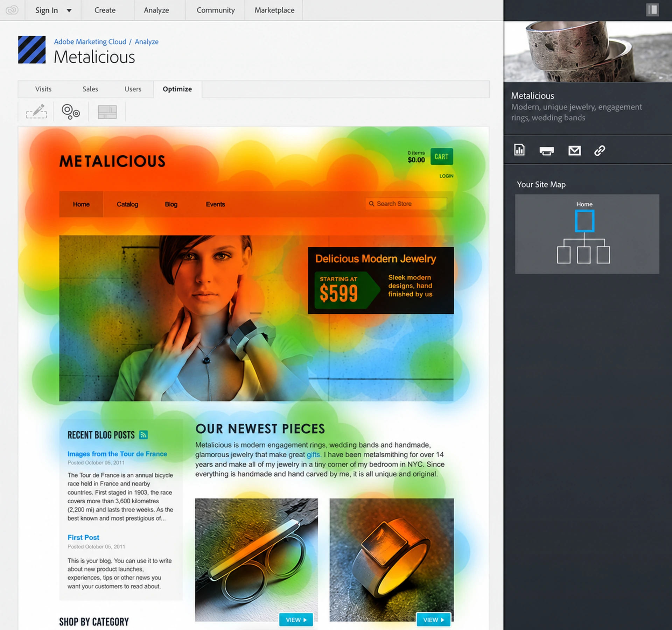Select Home in the site navigation bar
The image size is (672, 630).
81,204
